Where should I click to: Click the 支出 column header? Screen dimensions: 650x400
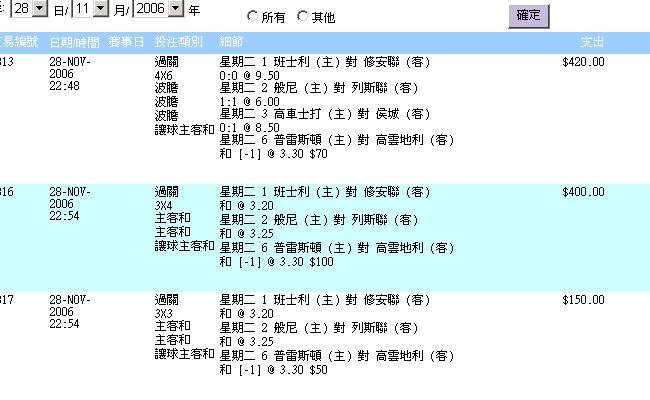click(592, 42)
